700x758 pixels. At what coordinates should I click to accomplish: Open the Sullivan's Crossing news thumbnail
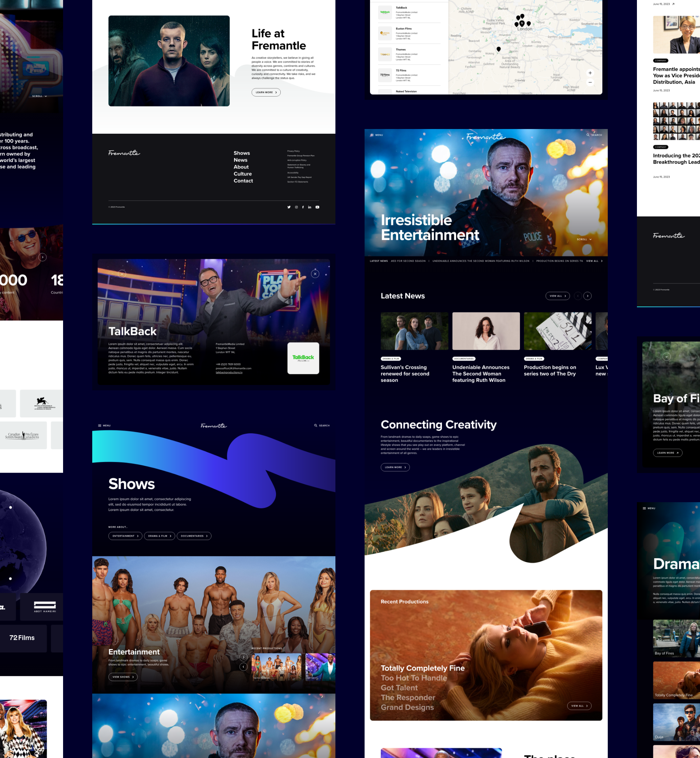click(x=414, y=331)
